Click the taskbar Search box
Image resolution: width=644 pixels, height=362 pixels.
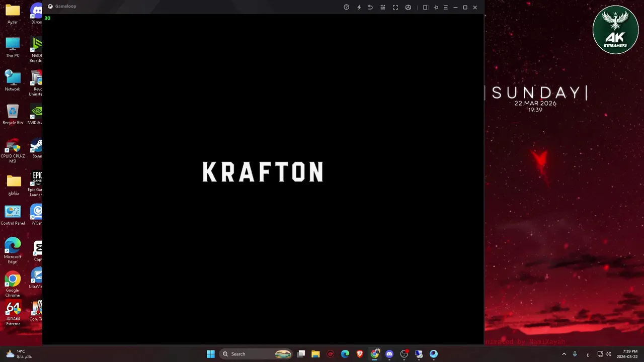(x=257, y=354)
